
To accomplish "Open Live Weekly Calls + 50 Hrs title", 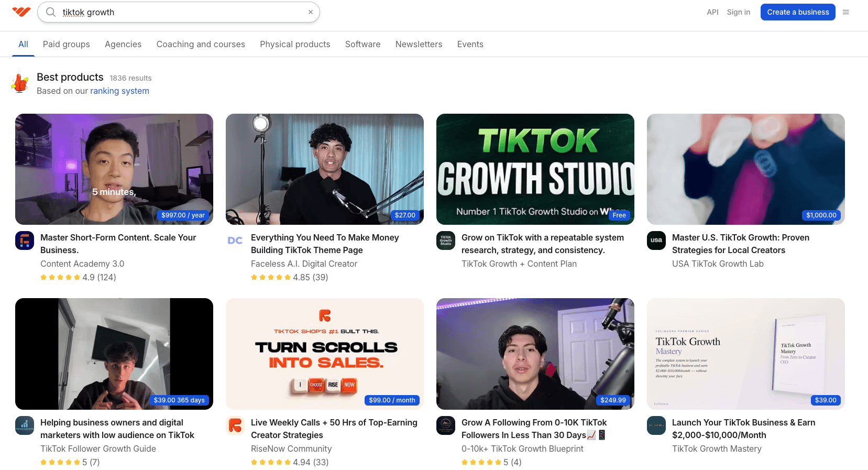I will coord(334,429).
